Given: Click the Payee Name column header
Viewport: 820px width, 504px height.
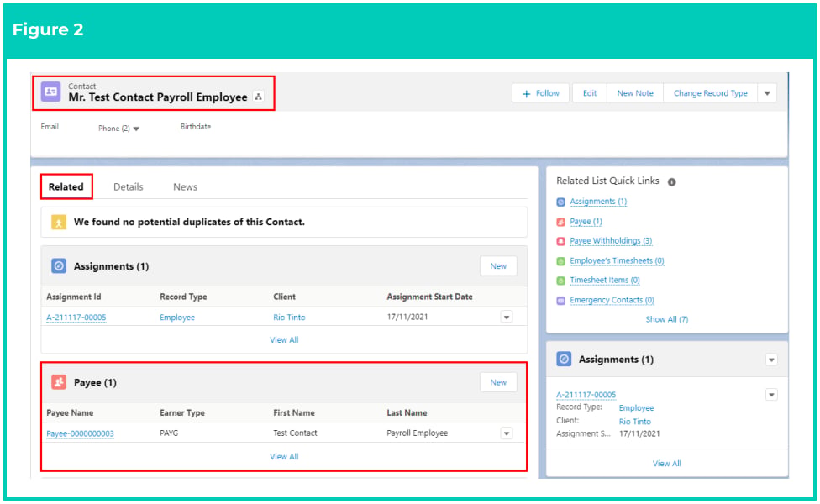Looking at the screenshot, I should click(x=70, y=412).
